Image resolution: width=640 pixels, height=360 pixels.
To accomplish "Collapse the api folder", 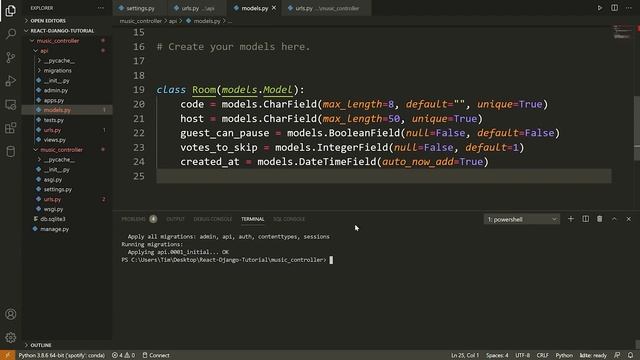I will pyautogui.click(x=44, y=51).
